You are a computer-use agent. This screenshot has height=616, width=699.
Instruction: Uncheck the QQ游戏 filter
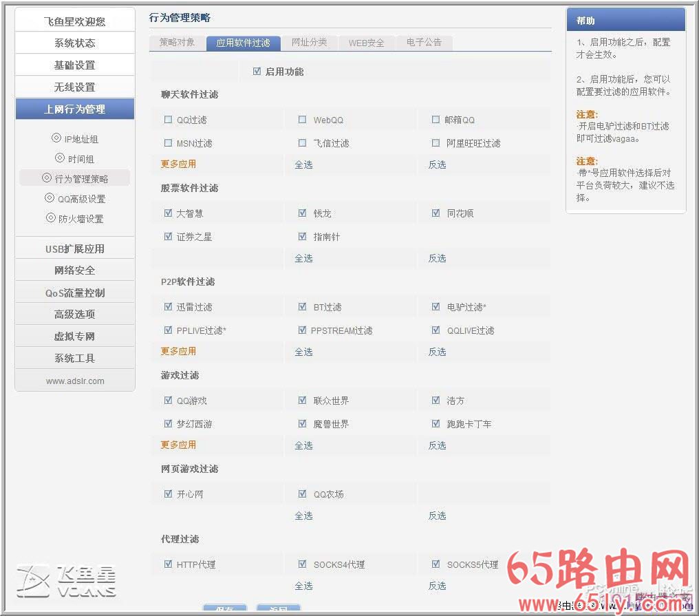point(168,400)
